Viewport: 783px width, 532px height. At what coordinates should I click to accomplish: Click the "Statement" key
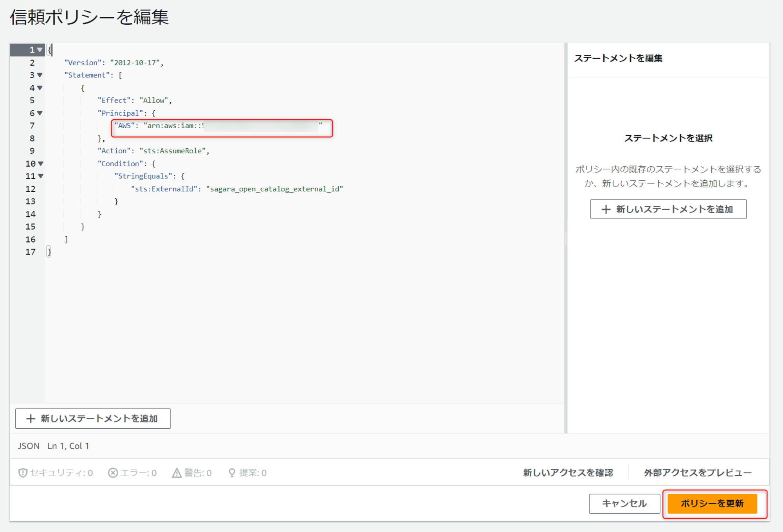coord(87,75)
